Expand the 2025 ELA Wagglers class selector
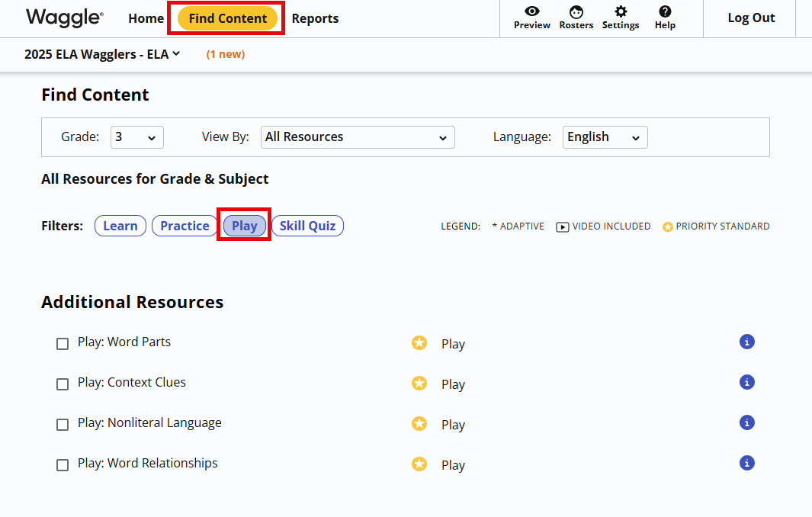812x517 pixels. (102, 54)
